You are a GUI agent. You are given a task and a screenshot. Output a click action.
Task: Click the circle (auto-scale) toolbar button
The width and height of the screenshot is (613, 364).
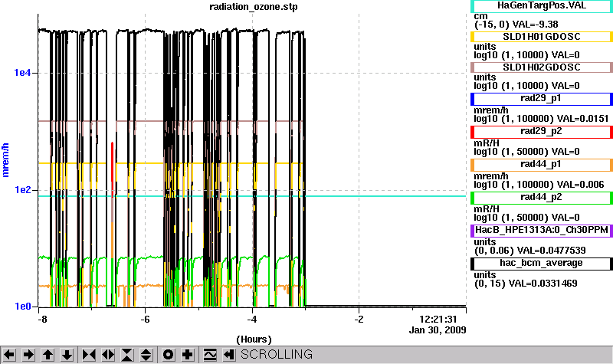[168, 355]
